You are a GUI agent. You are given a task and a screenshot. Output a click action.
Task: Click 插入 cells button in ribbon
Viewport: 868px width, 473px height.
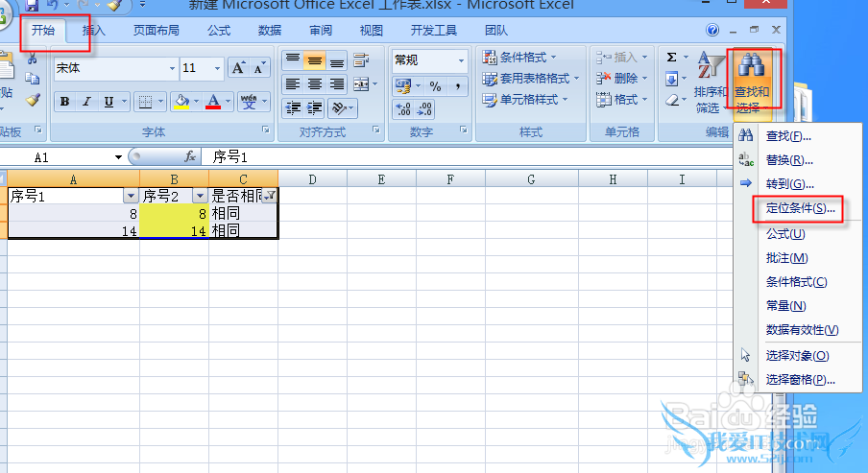pos(621,57)
